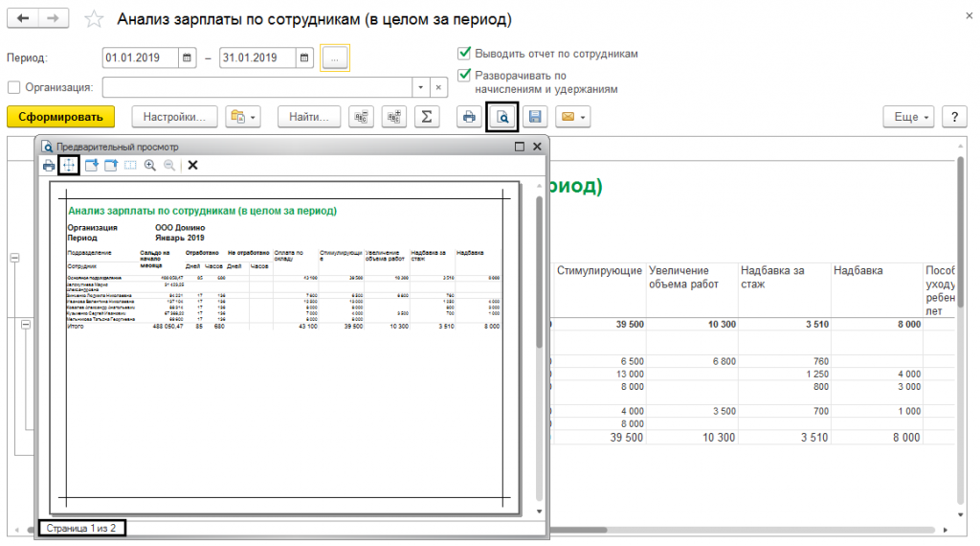Open 'Настройки...' settings
This screenshot has height=546, width=980.
[x=174, y=117]
